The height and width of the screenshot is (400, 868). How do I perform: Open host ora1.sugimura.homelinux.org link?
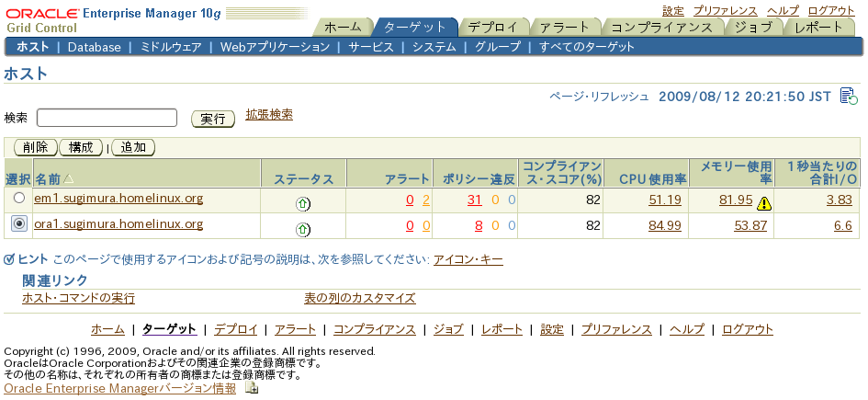[x=118, y=224]
